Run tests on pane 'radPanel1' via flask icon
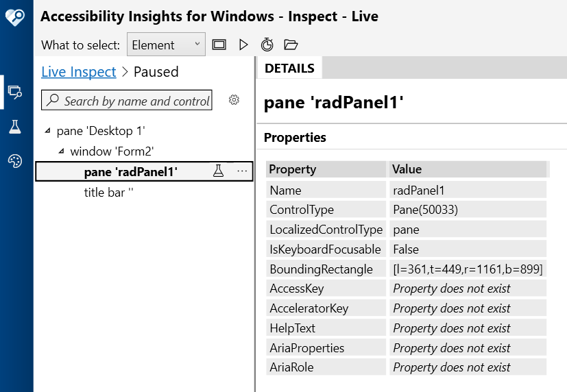 coord(219,171)
